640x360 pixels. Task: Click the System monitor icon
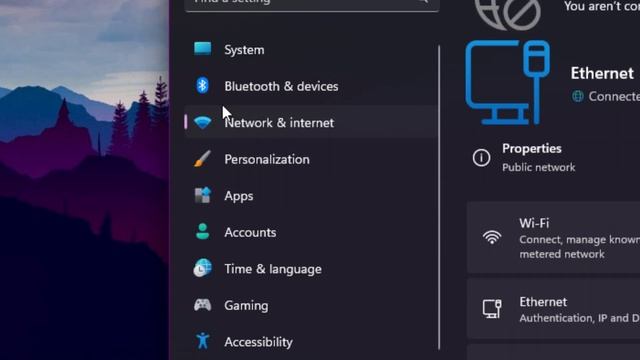[x=202, y=49]
